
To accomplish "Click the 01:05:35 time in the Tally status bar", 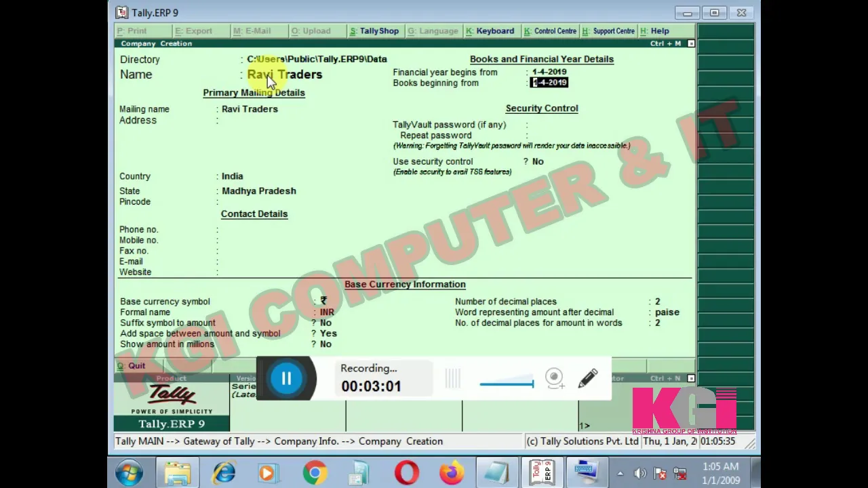I will (x=717, y=441).
